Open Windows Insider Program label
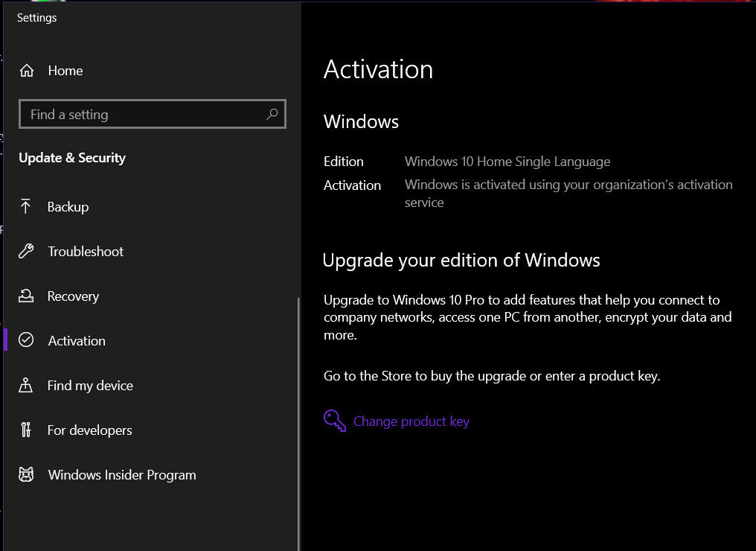756x551 pixels. [122, 475]
